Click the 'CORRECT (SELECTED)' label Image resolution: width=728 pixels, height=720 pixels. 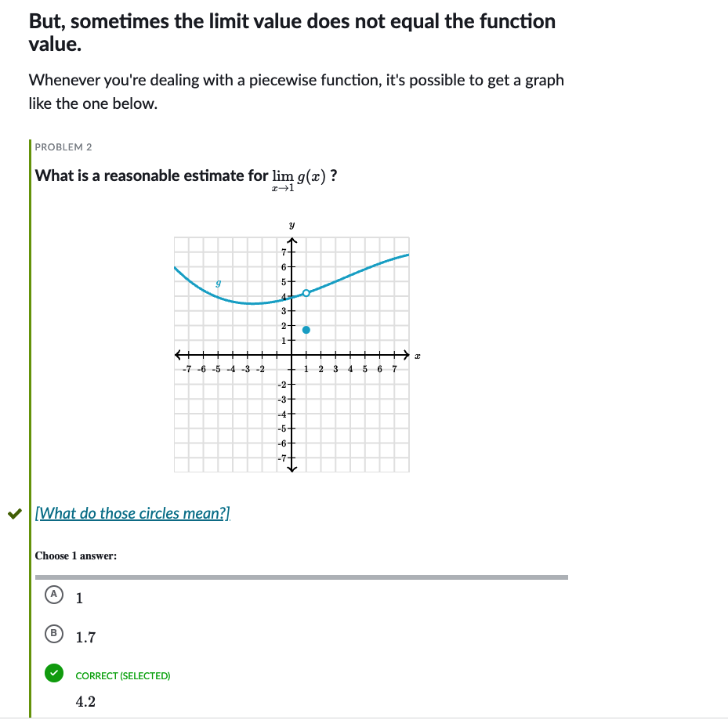coord(123,675)
